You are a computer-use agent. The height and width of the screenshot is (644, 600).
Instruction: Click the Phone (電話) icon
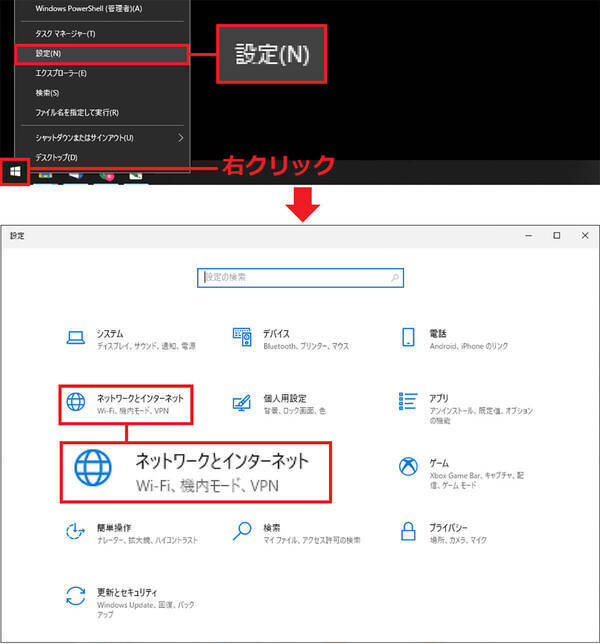coord(408,337)
